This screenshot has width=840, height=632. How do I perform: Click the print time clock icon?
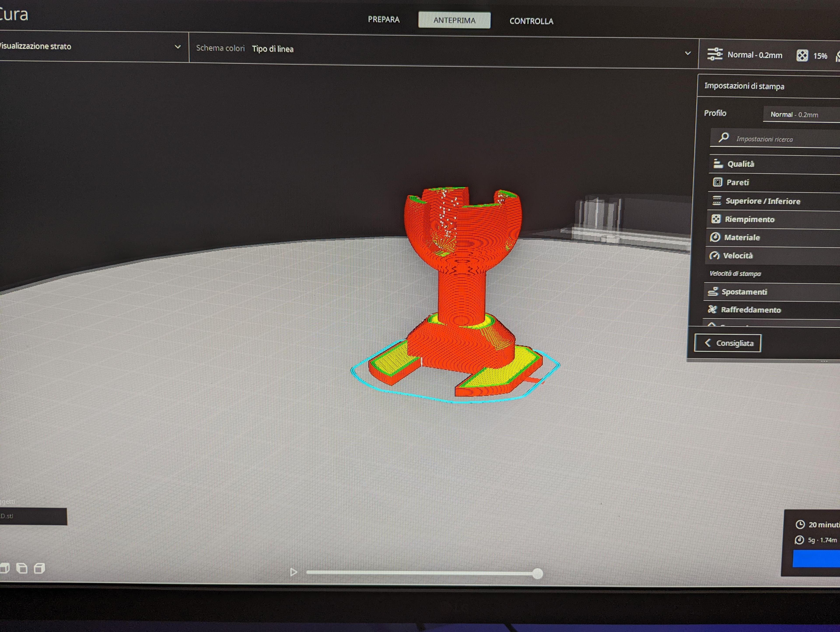(x=800, y=525)
